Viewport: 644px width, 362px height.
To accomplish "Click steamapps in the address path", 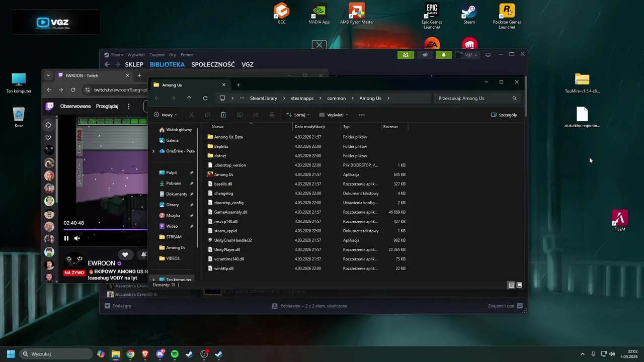I will point(302,98).
